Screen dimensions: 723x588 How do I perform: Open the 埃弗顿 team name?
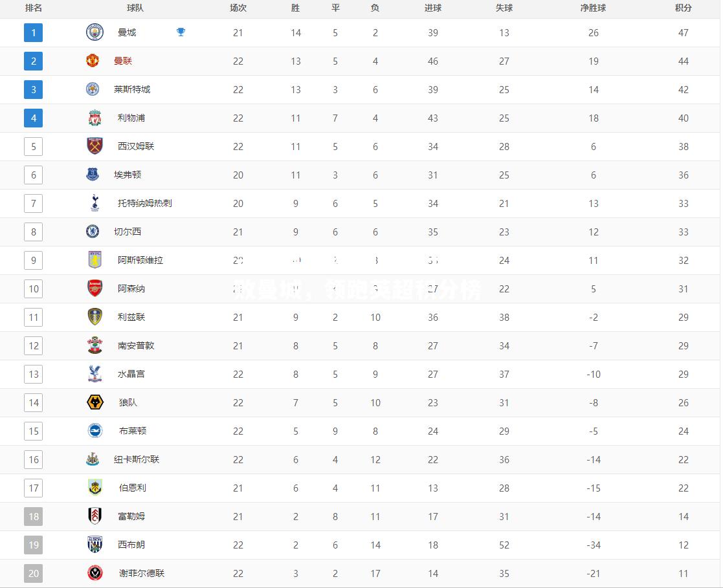click(x=128, y=175)
